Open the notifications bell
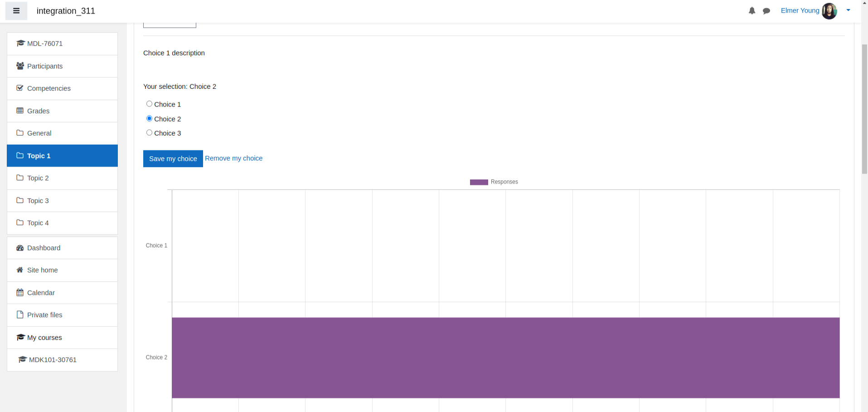This screenshot has height=412, width=868. (752, 11)
